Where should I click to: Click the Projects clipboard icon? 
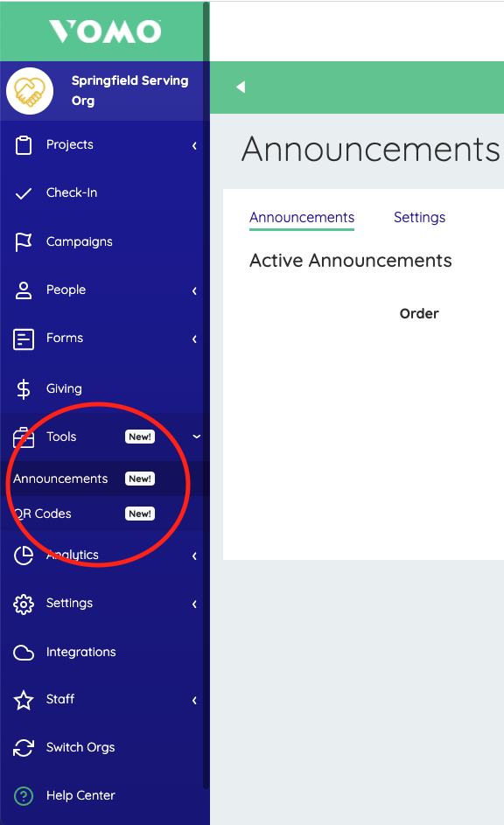(23, 145)
